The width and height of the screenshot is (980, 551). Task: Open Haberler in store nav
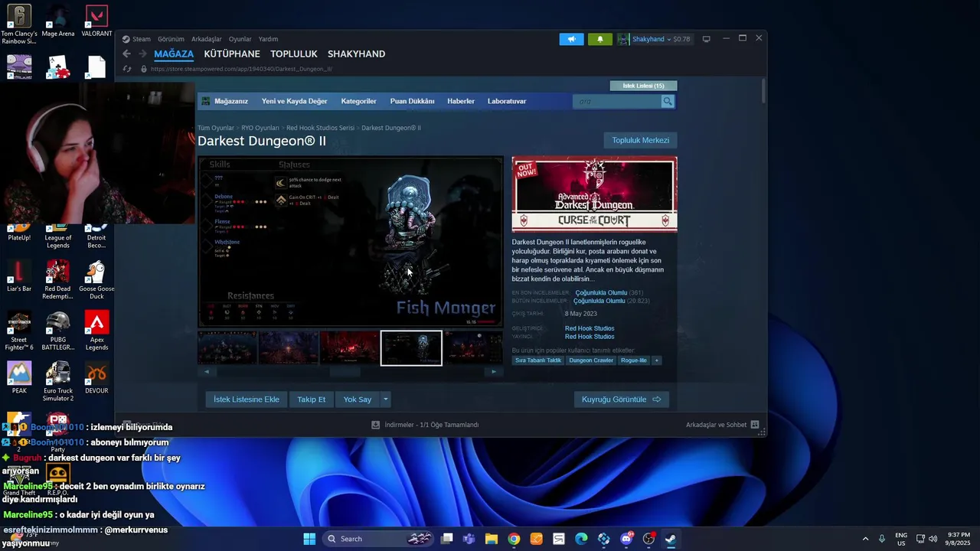click(x=461, y=101)
